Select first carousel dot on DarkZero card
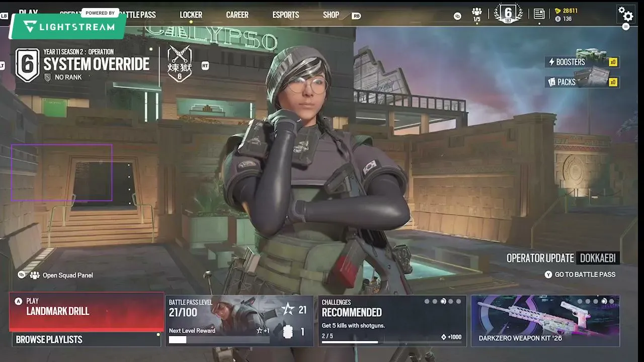This screenshot has height=362, width=644. click(x=580, y=302)
